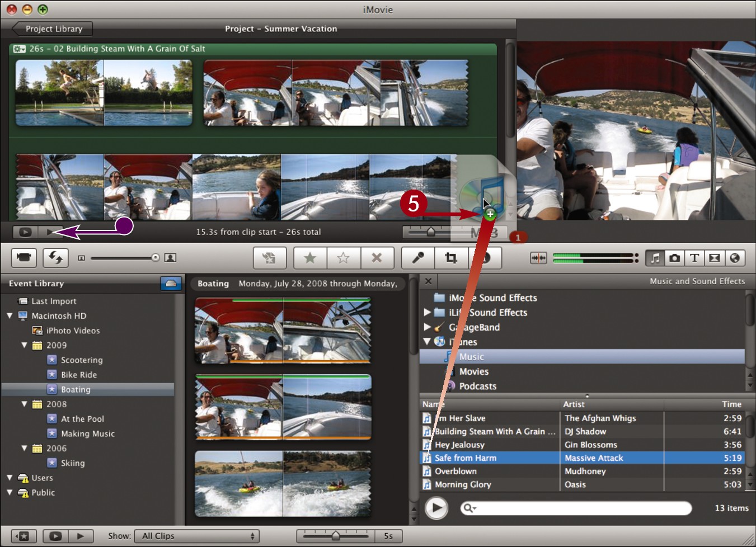Play project full screen
This screenshot has height=547, width=756.
click(x=25, y=232)
